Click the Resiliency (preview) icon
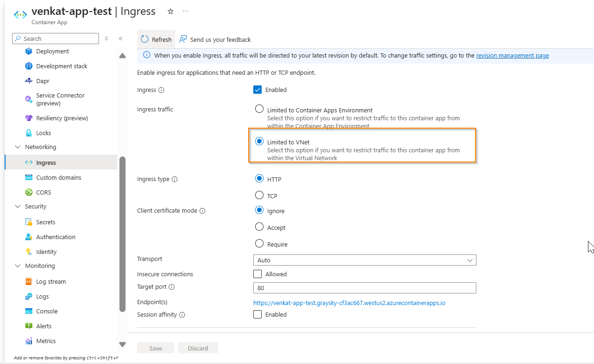Image resolution: width=594 pixels, height=364 pixels. click(28, 118)
